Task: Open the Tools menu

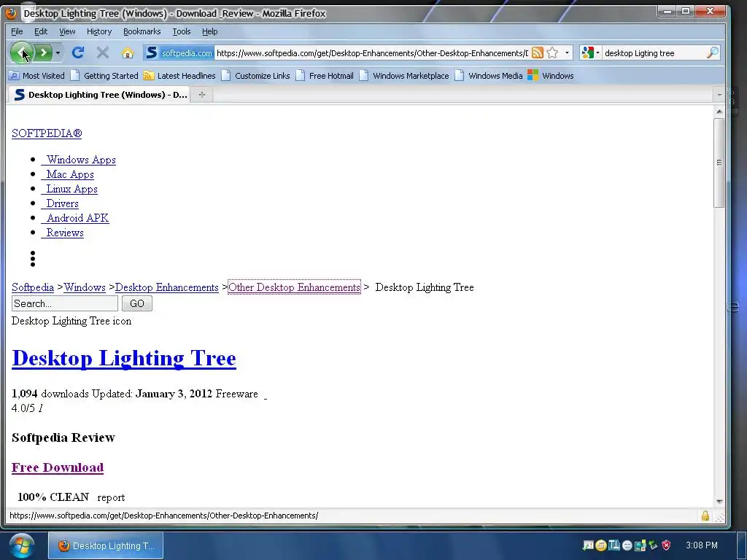Action: (x=181, y=31)
